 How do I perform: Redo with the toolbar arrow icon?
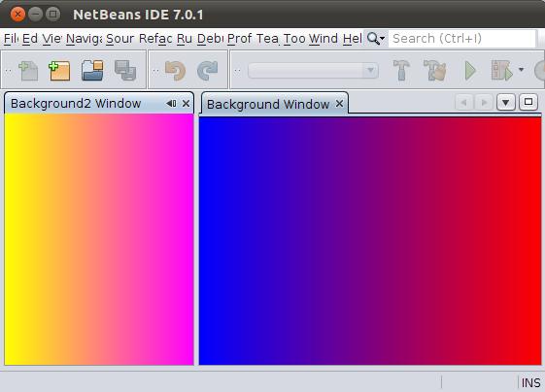click(x=207, y=71)
